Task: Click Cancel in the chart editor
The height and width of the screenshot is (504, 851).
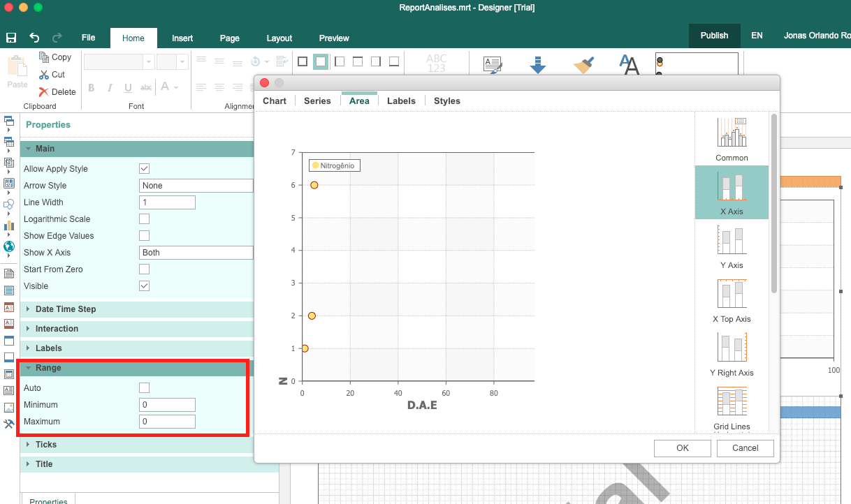Action: [x=745, y=448]
